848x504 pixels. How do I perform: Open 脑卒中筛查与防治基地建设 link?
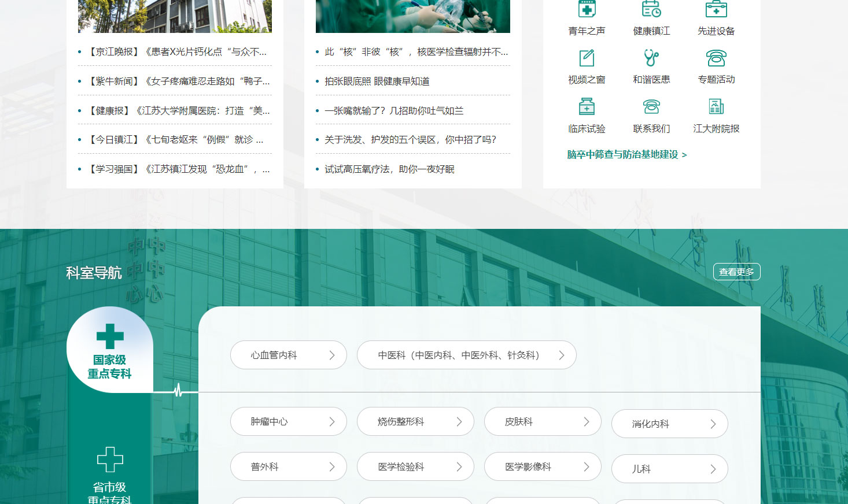click(627, 154)
